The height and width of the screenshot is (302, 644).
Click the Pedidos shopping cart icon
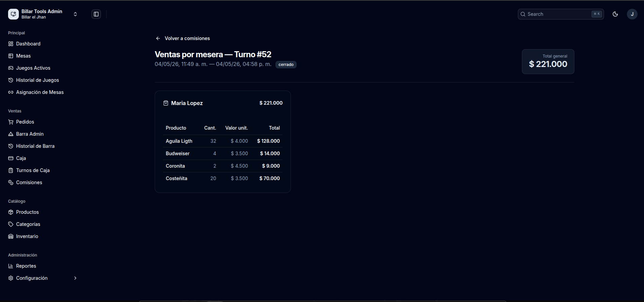point(11,122)
